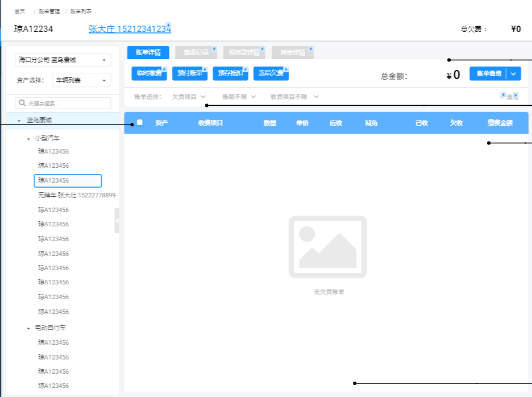Click the lightning badge beside the owner's phone number
The image size is (532, 397).
point(168,26)
